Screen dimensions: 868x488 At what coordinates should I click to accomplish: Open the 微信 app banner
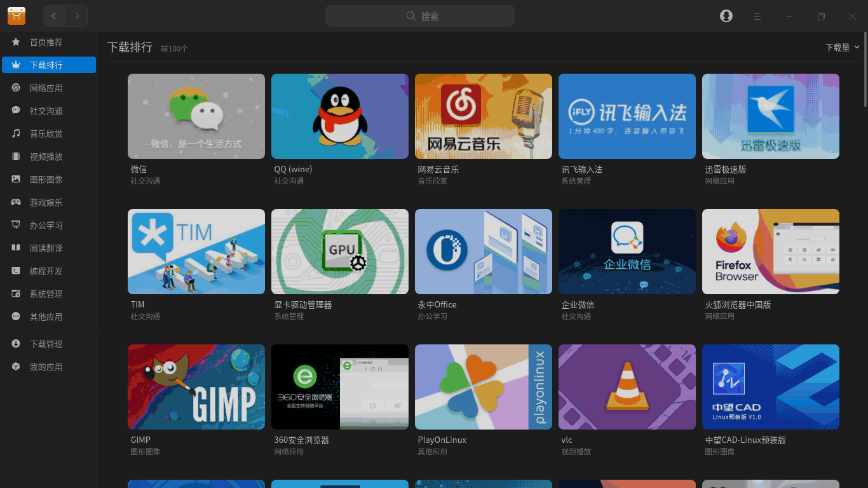[196, 116]
